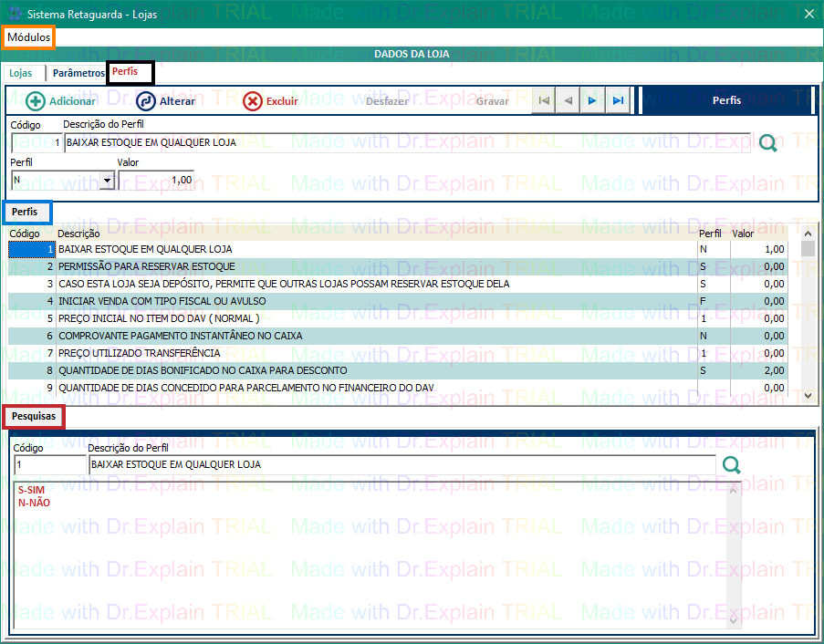
Task: Go to first record navigation arrow
Action: click(544, 100)
